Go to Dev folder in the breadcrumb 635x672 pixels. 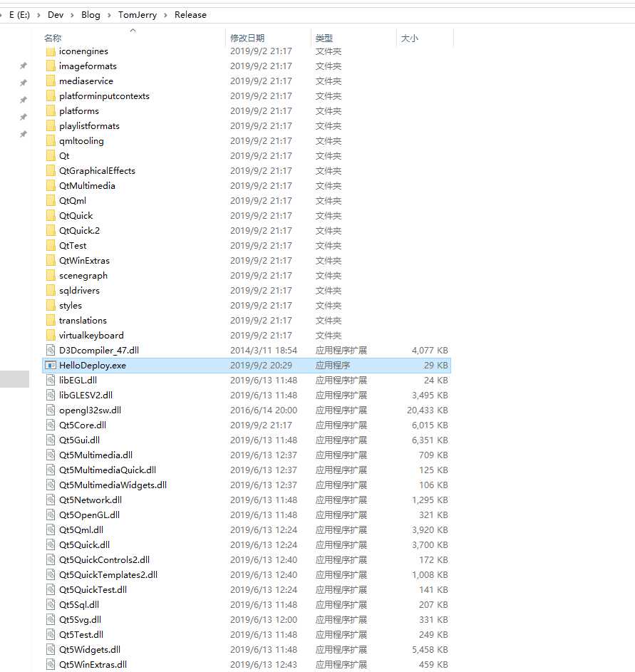point(56,15)
